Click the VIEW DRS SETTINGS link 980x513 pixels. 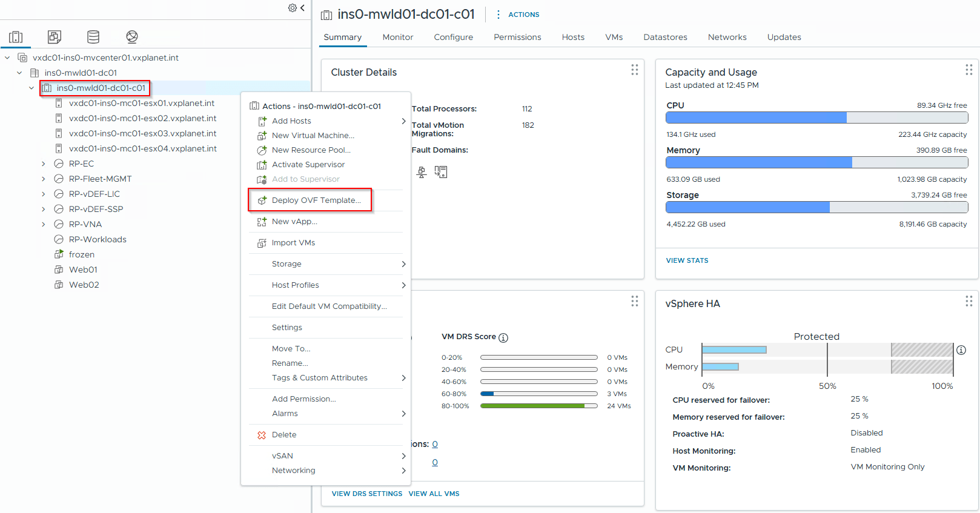tap(367, 494)
